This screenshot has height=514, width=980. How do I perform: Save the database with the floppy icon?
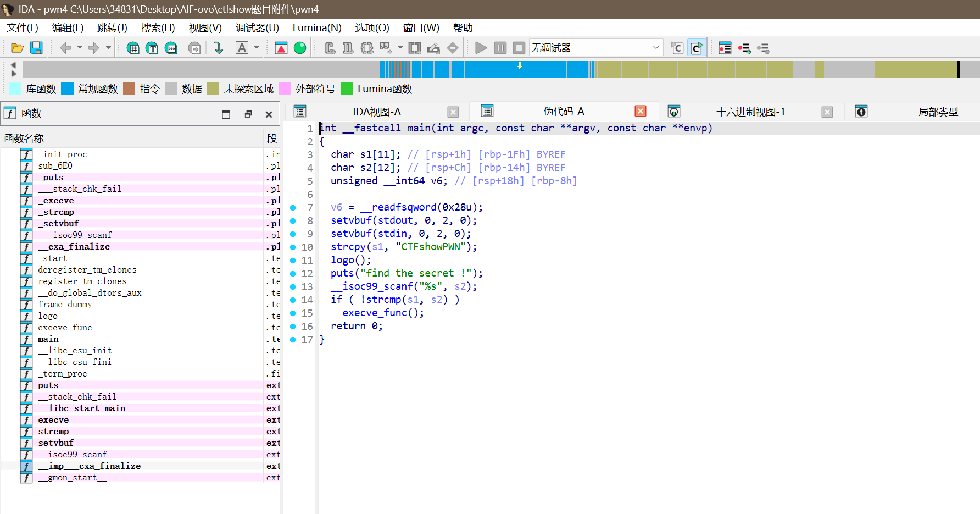(36, 48)
